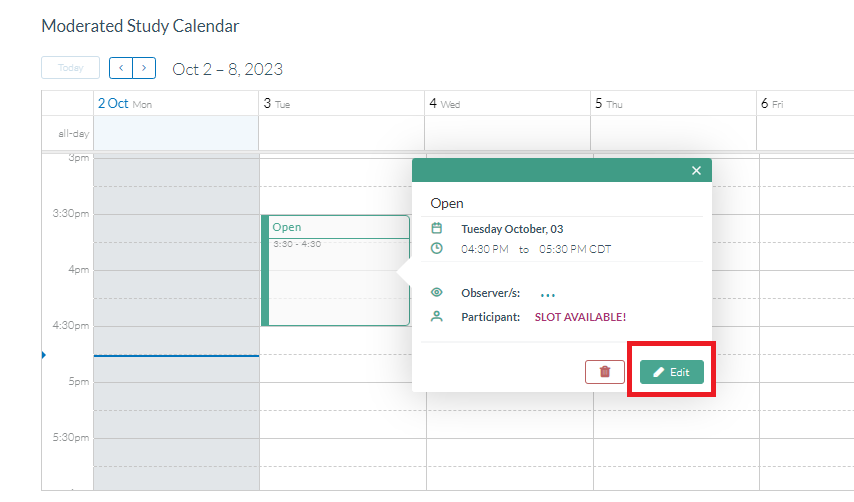
Task: Open the 4 Wed day header
Action: (x=444, y=104)
